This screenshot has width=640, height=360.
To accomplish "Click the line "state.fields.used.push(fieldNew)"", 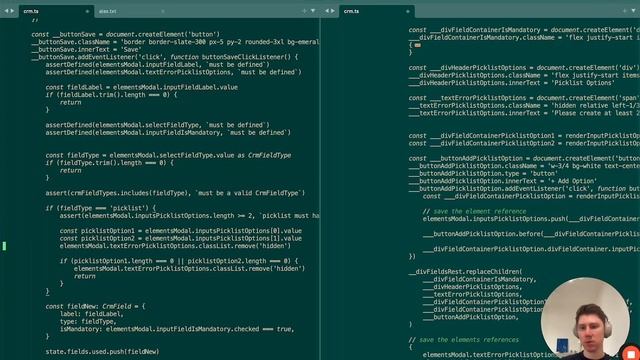I will point(102,351).
